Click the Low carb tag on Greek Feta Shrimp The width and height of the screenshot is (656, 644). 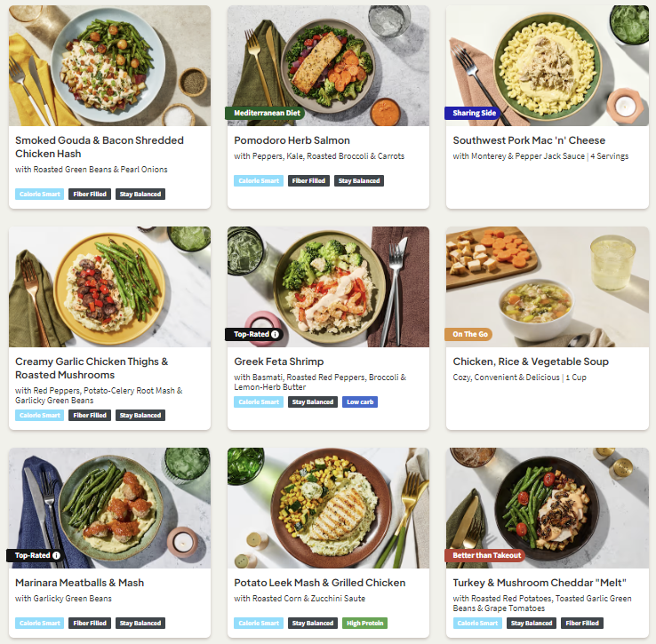click(360, 402)
